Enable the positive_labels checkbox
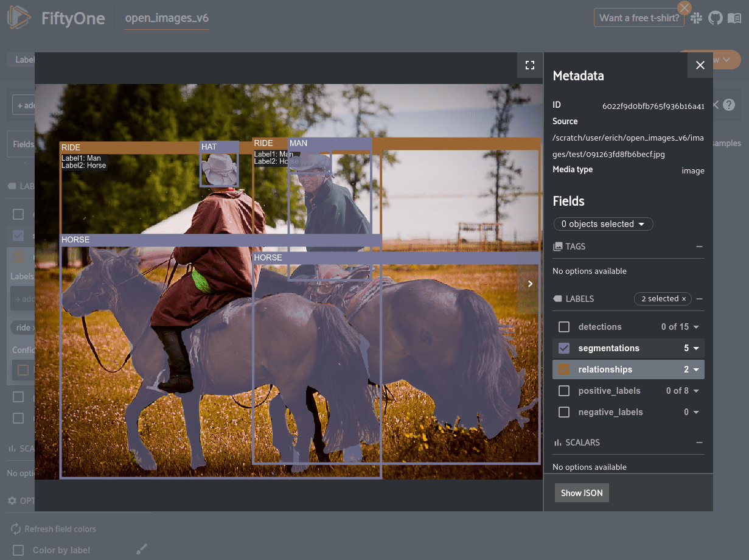Viewport: 749px width, 560px height. click(564, 391)
